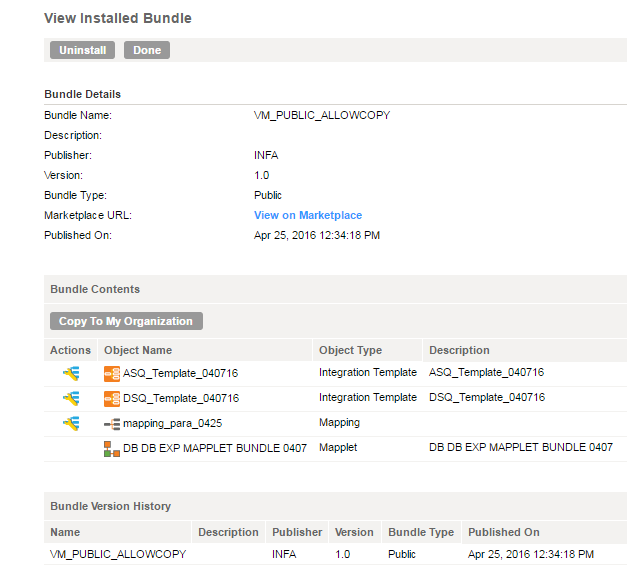Click the Marketplace URL label
Image resolution: width=627 pixels, height=574 pixels.
88,215
